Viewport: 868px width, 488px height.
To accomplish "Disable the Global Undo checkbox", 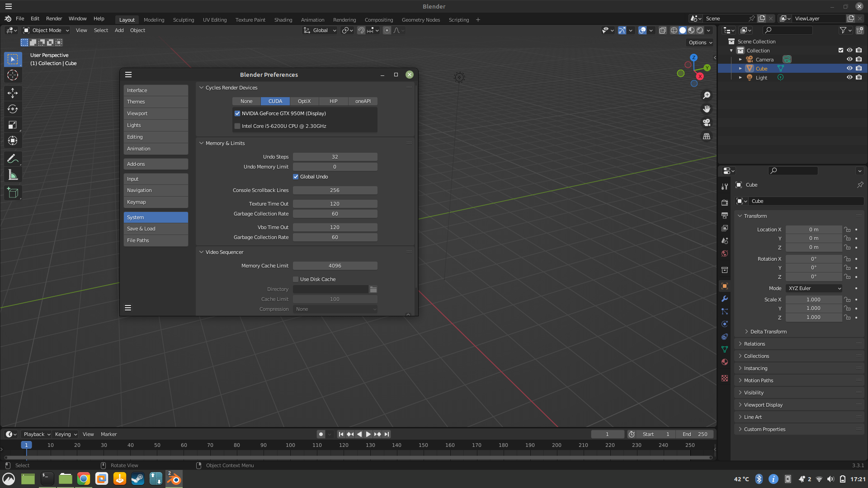I will coord(296,177).
